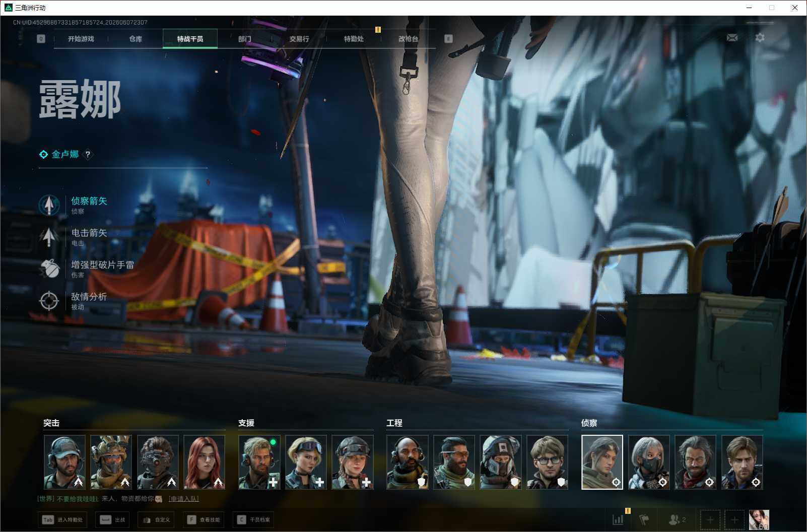Switch to the 交易行 tab

(299, 39)
